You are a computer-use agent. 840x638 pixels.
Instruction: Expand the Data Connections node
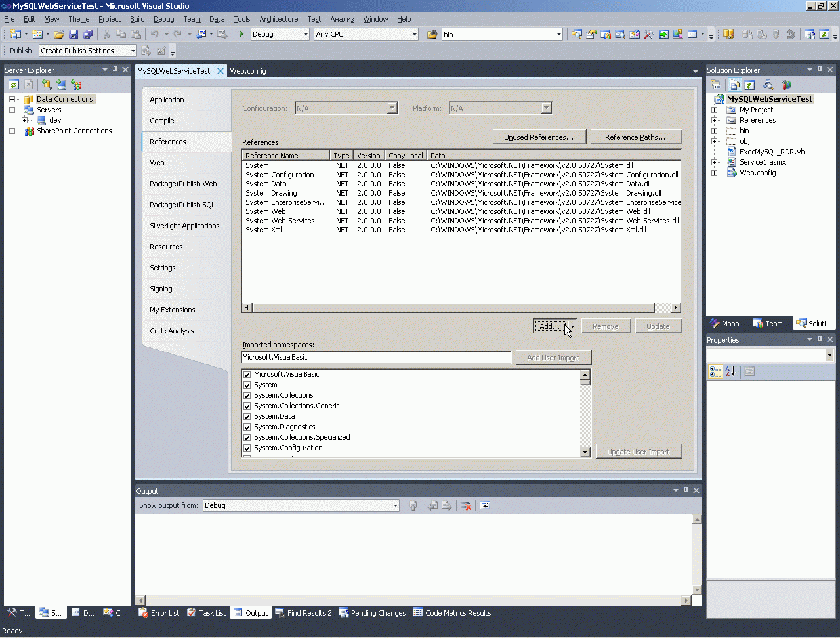pyautogui.click(x=12, y=99)
